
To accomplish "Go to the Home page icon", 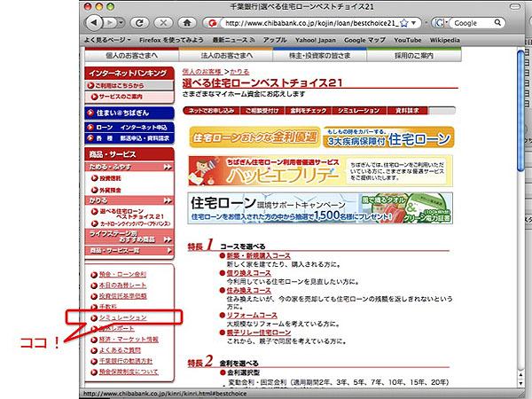I will [x=187, y=23].
